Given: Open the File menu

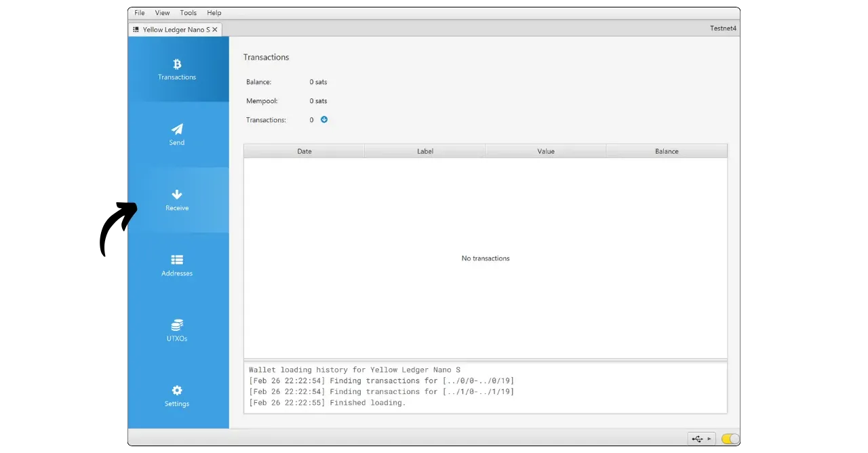Looking at the screenshot, I should coord(139,13).
